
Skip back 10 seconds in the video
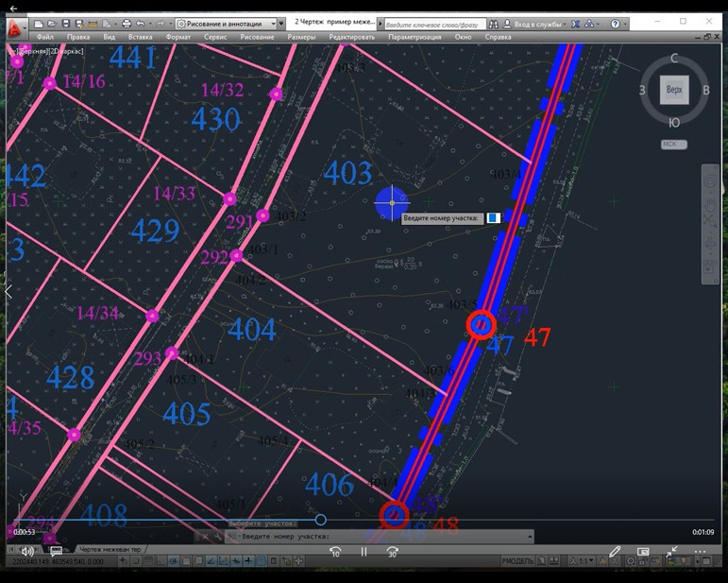click(x=335, y=552)
